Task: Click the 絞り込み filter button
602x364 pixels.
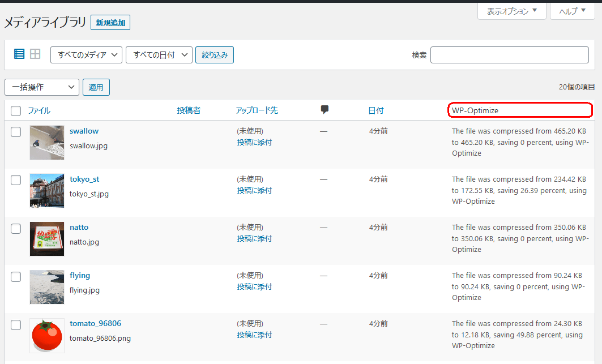Action: point(215,55)
